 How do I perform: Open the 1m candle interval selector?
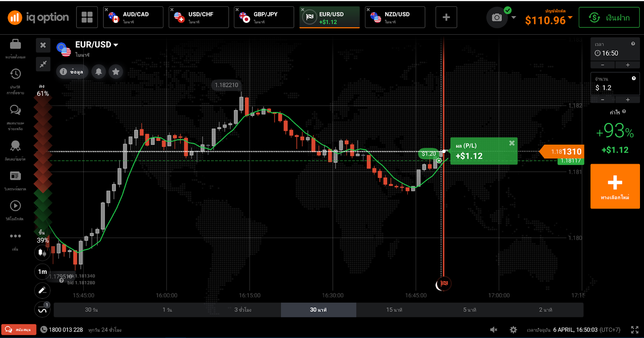pos(42,272)
